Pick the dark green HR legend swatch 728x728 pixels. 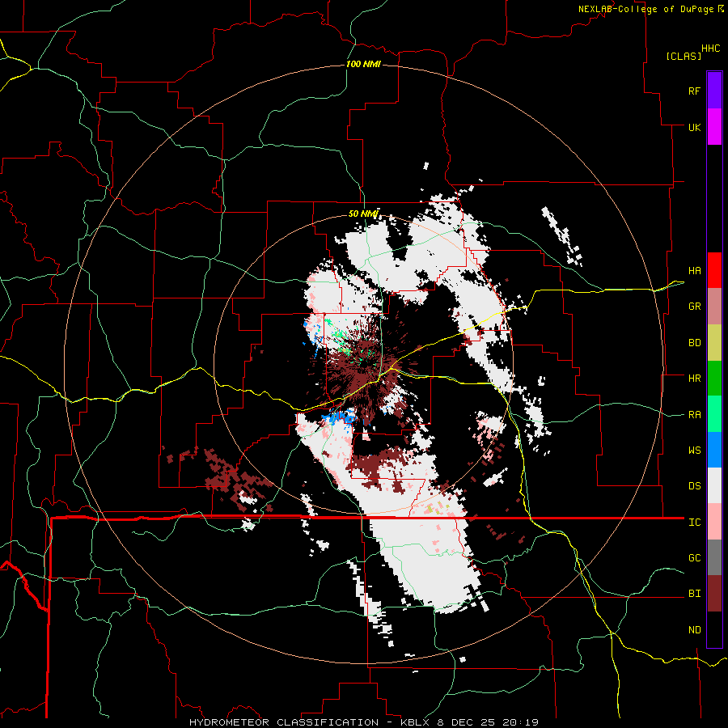point(714,379)
